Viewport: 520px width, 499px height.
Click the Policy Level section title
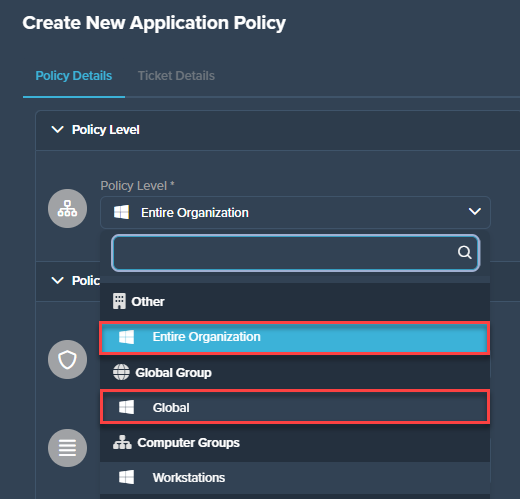coord(106,130)
